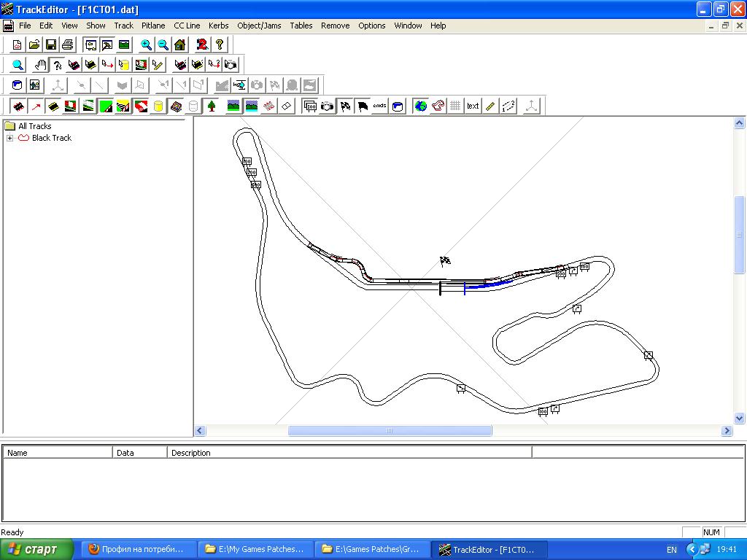
Task: Toggle the tree objects display button
Action: [x=212, y=106]
